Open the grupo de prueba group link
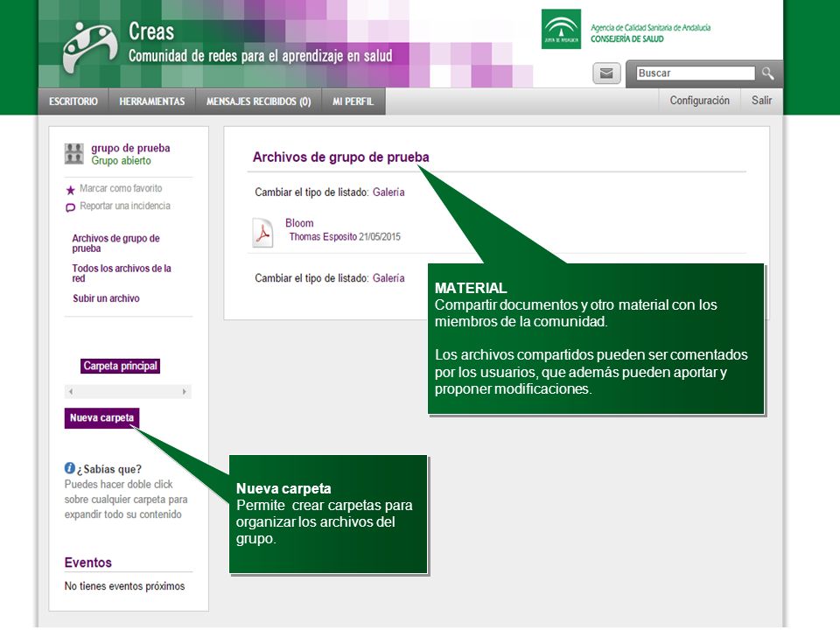The image size is (840, 630). [130, 148]
